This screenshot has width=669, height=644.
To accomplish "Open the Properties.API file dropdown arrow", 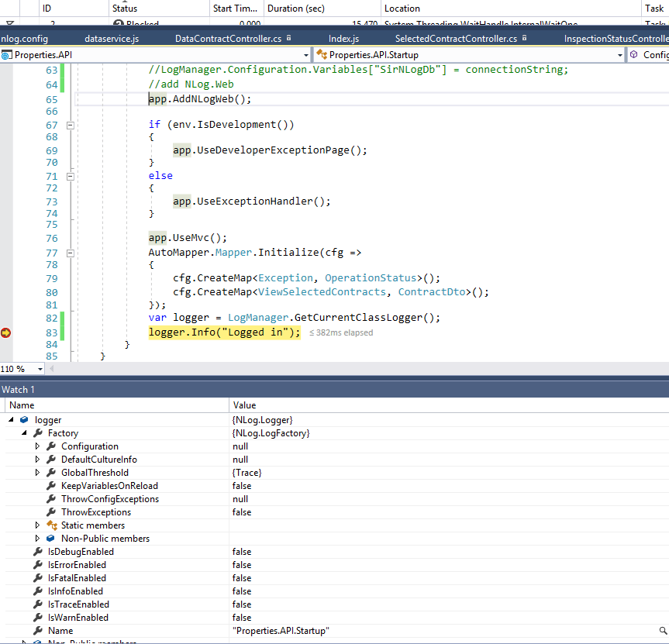I will 307,55.
